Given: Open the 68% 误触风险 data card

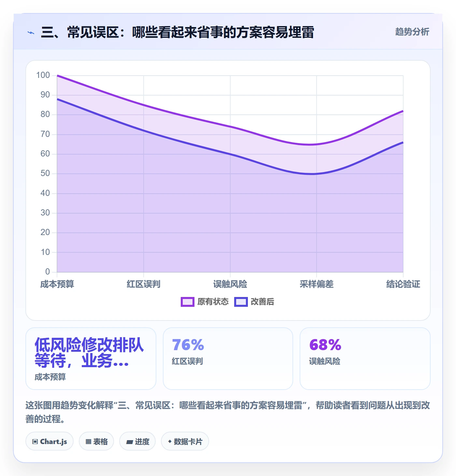Looking at the screenshot, I should (365, 359).
